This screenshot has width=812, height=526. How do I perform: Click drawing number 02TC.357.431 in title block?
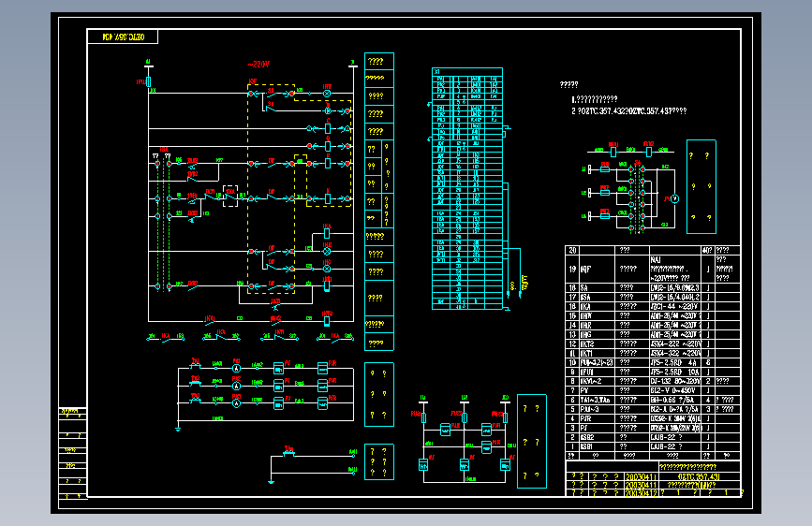pos(699,476)
